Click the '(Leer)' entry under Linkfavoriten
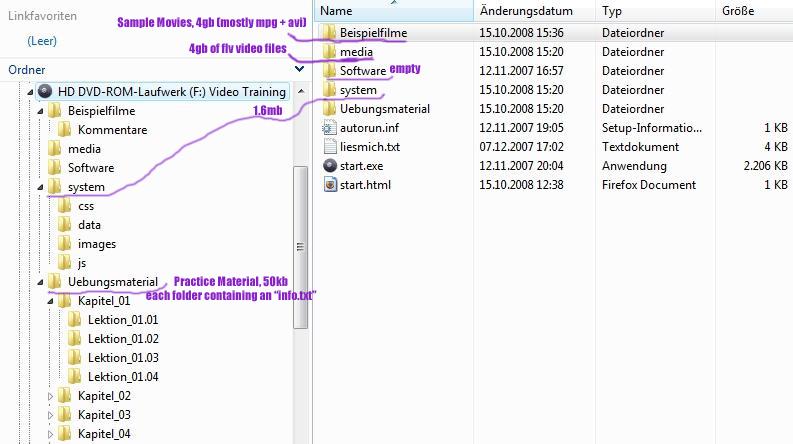Viewport: 793px width, 444px height. (42, 41)
